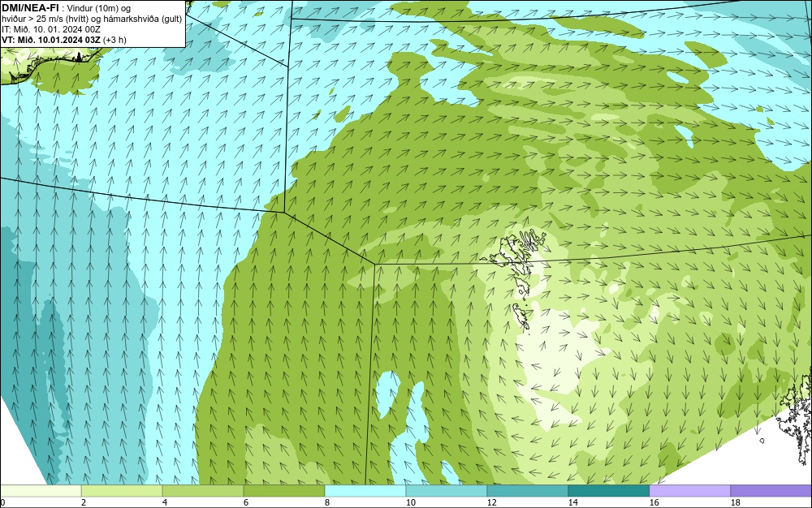
Task: Click the 'IT: Mið. 10. 01. 2024 00Z' line
Action: point(51,29)
